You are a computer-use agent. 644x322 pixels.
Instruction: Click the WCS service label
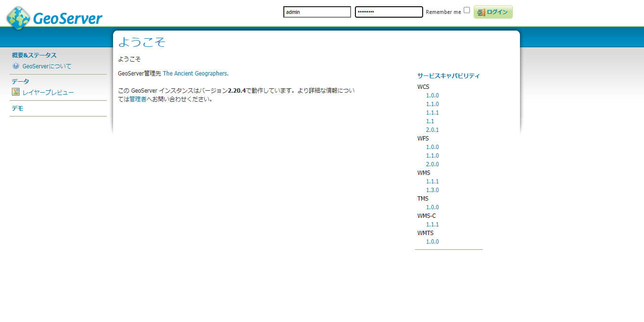point(423,87)
